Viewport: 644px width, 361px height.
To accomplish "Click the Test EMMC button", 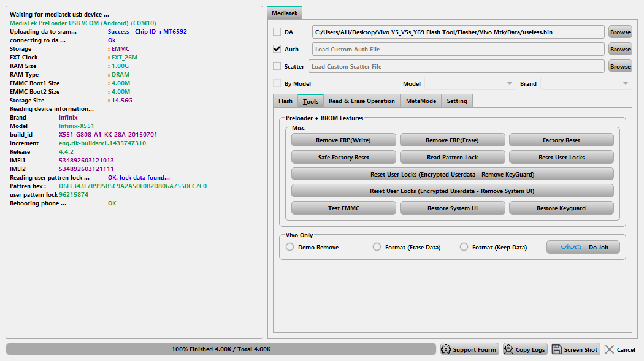I will point(343,208).
